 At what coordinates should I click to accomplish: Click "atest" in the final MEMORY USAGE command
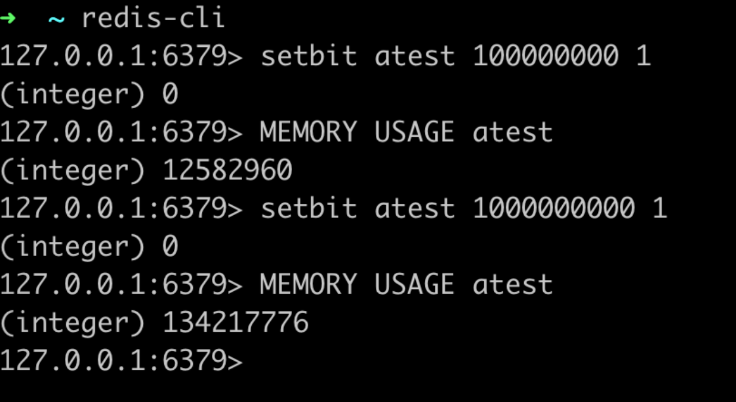click(512, 284)
